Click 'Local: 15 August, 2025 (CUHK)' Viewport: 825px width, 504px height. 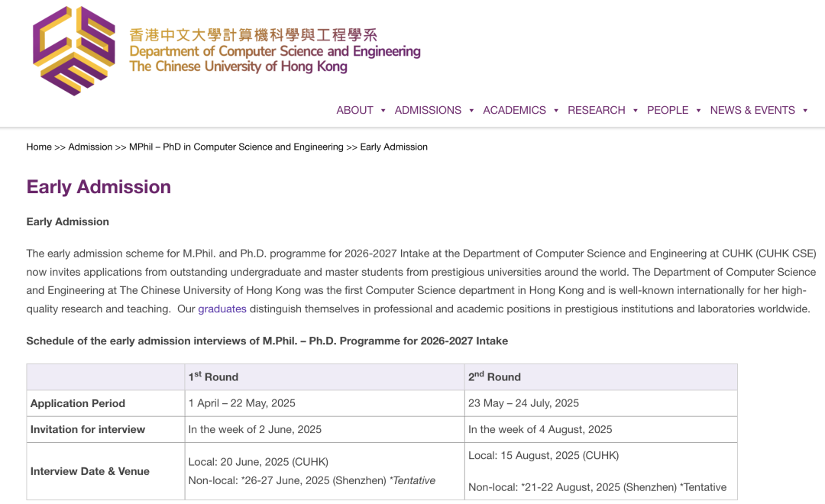point(544,456)
